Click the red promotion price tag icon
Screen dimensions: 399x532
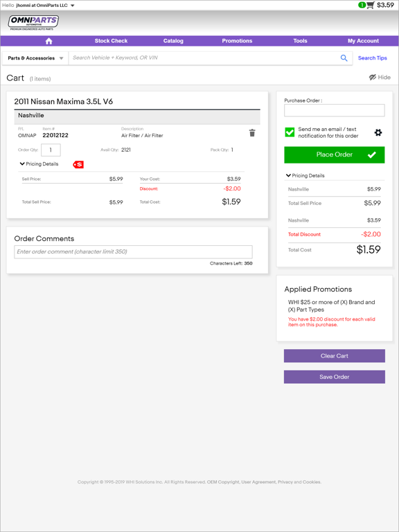(x=78, y=165)
